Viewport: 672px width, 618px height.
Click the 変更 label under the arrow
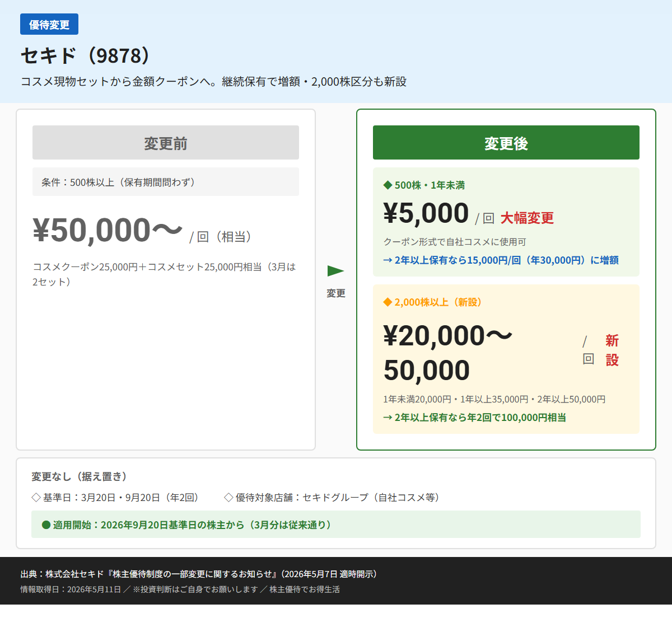[x=336, y=293]
